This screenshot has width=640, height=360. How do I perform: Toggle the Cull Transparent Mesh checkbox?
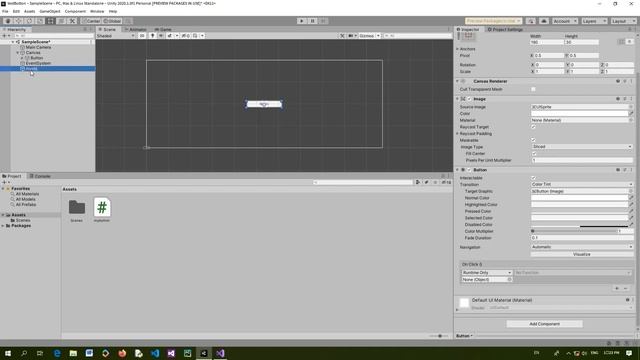[x=533, y=89]
